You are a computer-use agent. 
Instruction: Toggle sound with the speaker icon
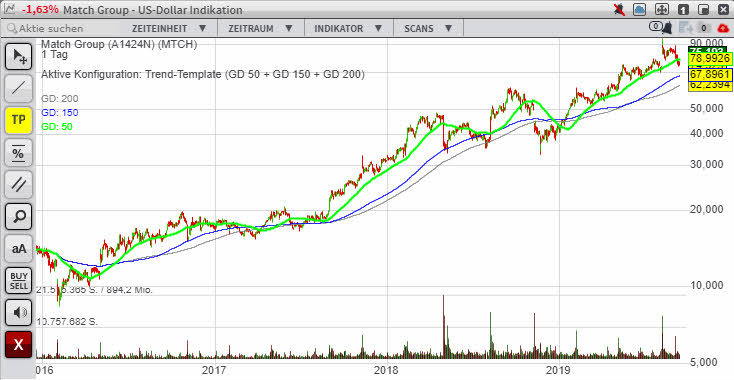point(19,312)
